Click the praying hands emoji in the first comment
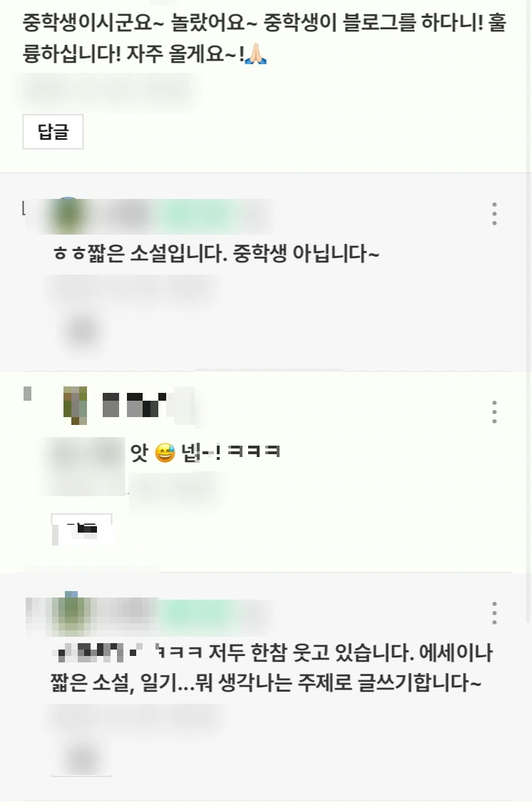The image size is (532, 805). pyautogui.click(x=256, y=53)
